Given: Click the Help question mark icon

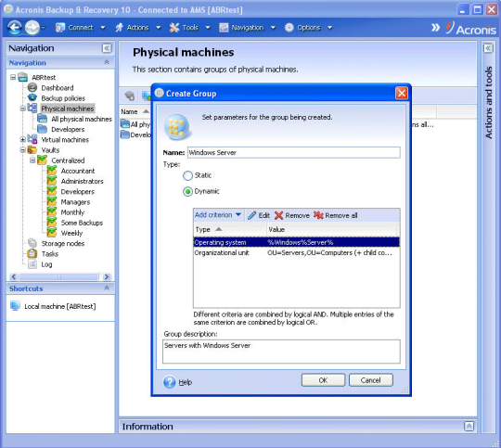Looking at the screenshot, I should coord(170,381).
